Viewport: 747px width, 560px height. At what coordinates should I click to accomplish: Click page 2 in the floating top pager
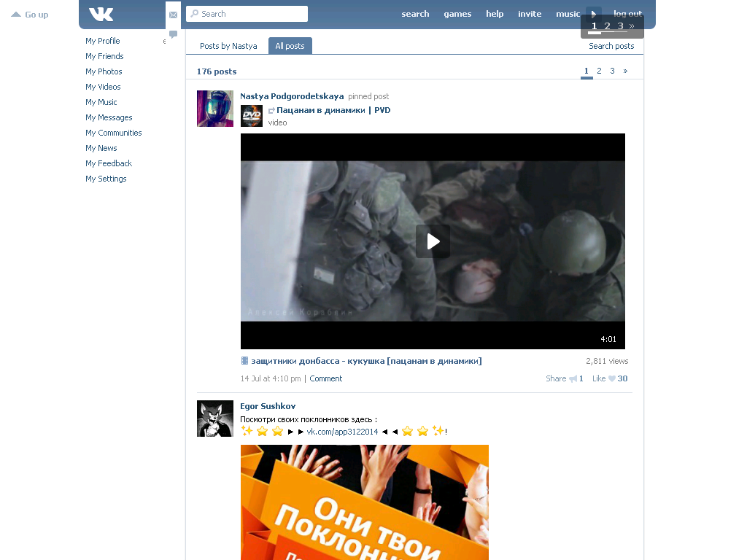(607, 26)
